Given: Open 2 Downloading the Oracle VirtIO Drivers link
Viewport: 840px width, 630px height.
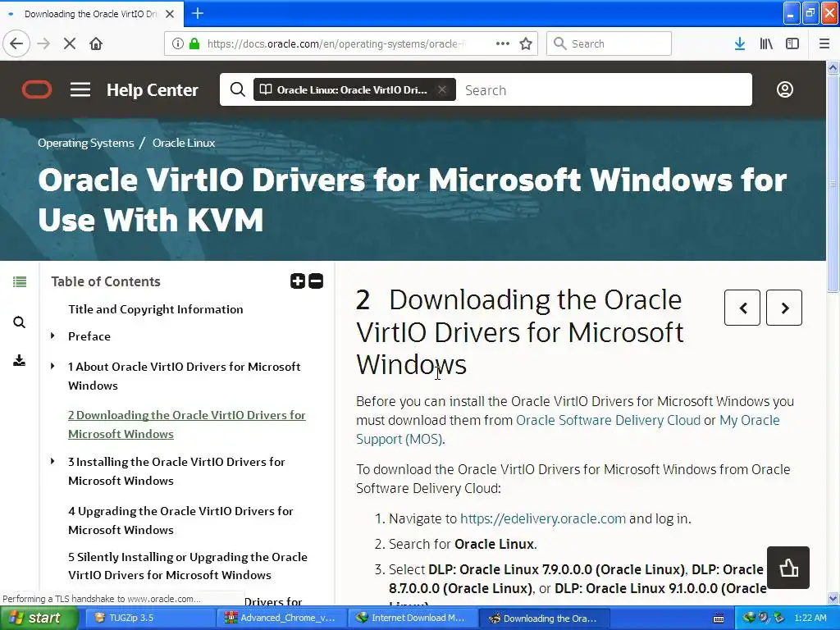Looking at the screenshot, I should coord(186,424).
